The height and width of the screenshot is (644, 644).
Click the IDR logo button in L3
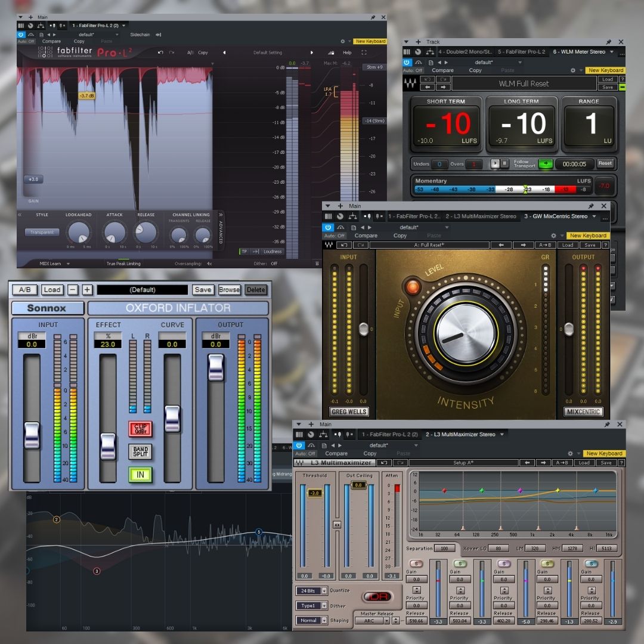(x=378, y=596)
